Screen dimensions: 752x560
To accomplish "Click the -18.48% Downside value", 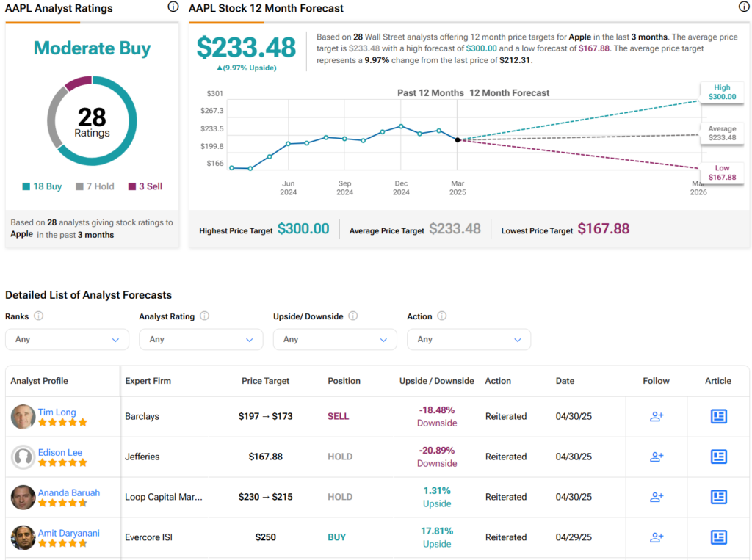I will (437, 416).
